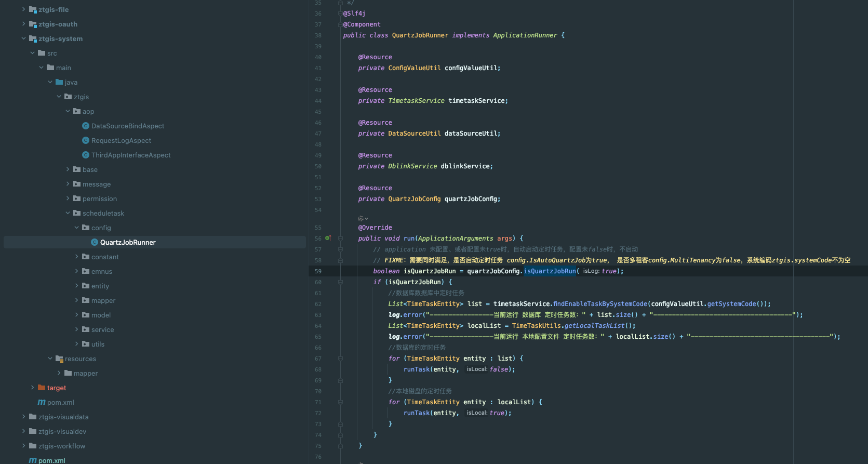Click the Maven icon beside the ztgis-system pom.xml
Screen dimensions: 868x464
42,402
